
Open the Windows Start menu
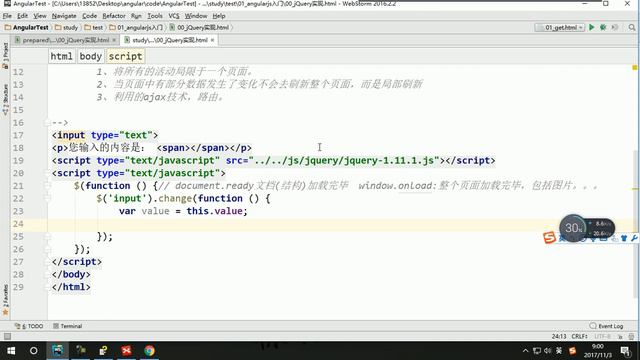pos(11,351)
